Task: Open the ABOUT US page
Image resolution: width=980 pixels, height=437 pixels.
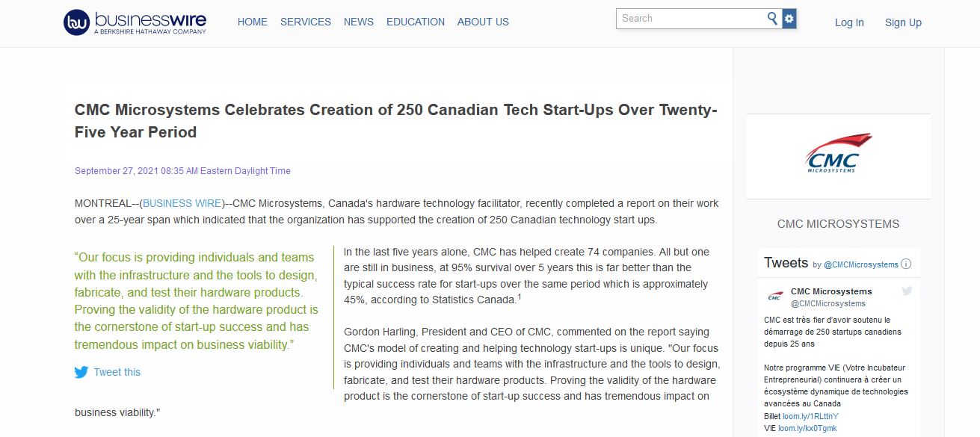Action: pyautogui.click(x=483, y=22)
